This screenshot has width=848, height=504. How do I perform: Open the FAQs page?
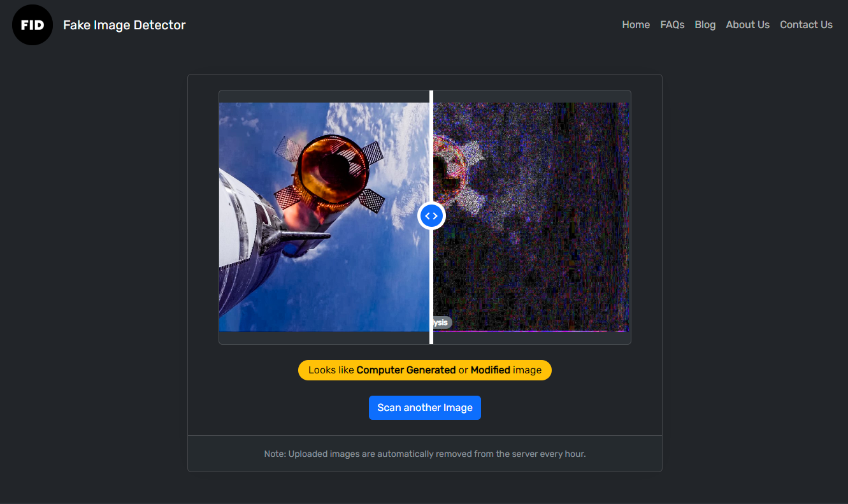(x=672, y=25)
